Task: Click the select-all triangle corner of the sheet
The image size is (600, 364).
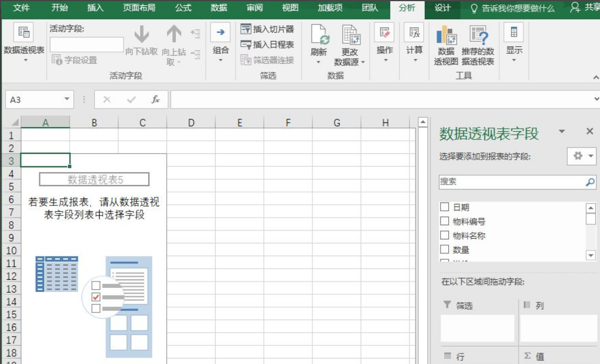Action: (x=15, y=122)
